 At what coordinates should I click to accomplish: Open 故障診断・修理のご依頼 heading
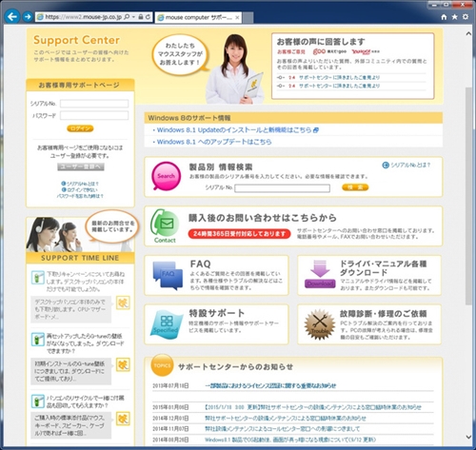383,314
